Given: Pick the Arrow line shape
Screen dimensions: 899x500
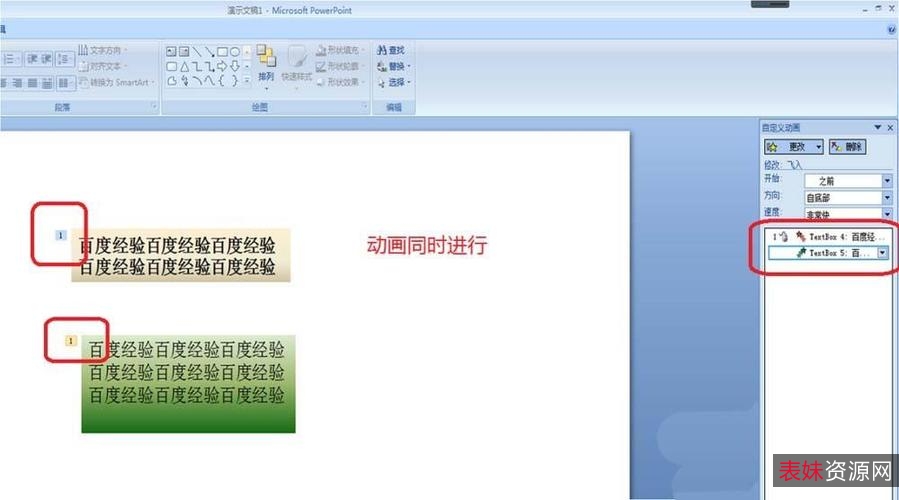Looking at the screenshot, I should (209, 52).
